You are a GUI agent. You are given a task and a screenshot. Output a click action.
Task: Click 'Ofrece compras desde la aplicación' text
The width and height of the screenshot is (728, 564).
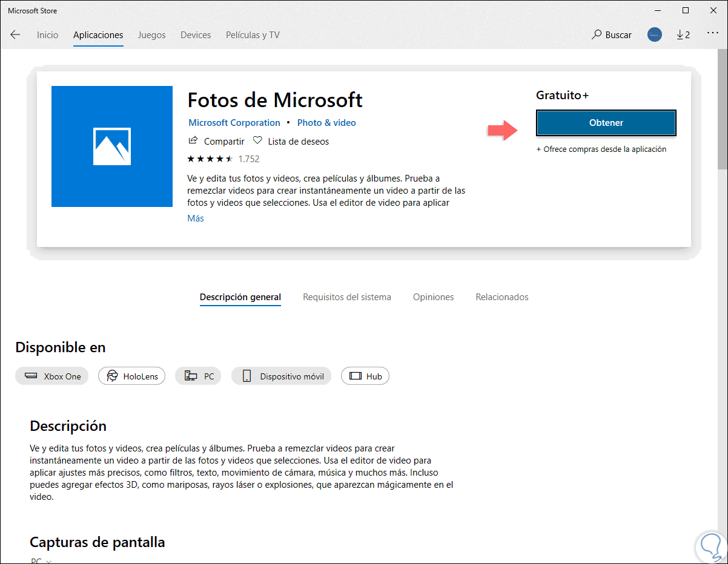click(x=601, y=149)
